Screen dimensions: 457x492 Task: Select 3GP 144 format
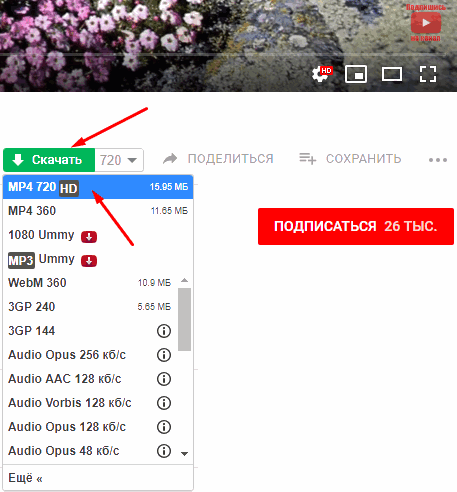coord(89,331)
